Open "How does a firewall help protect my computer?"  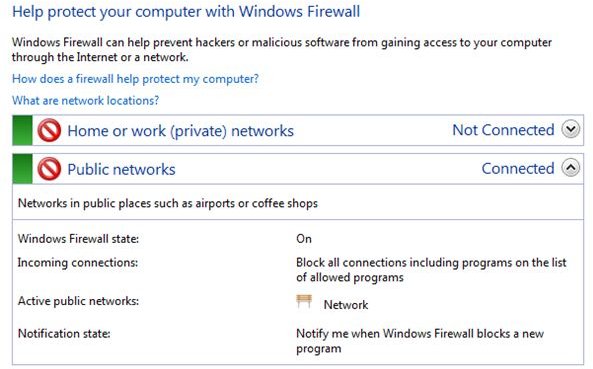pyautogui.click(x=135, y=79)
